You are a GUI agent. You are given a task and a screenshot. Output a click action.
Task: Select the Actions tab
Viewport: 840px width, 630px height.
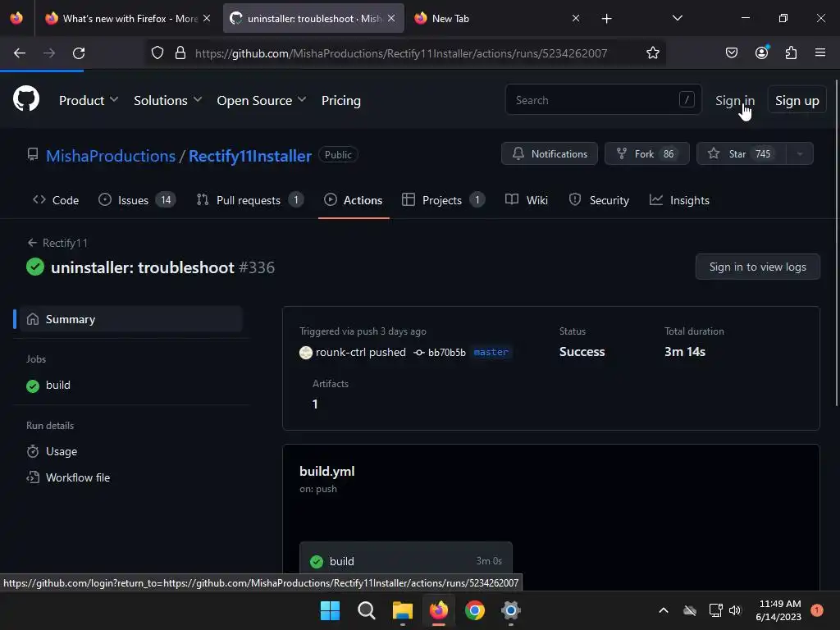[354, 200]
